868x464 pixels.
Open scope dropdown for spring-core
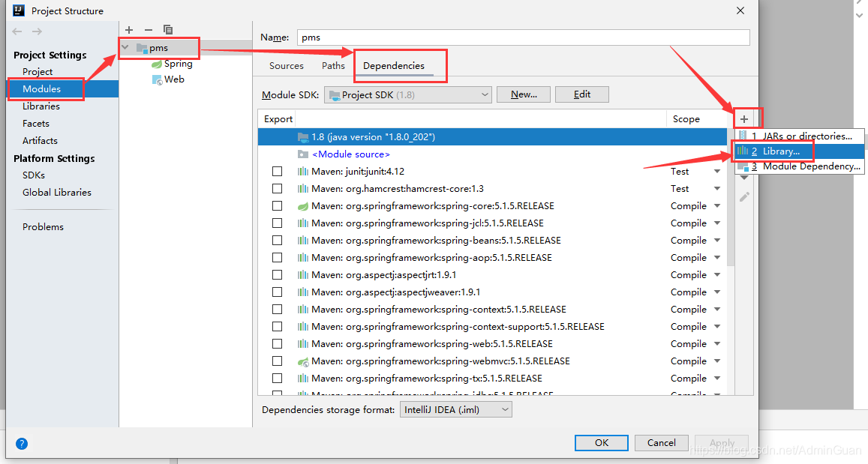pos(717,205)
